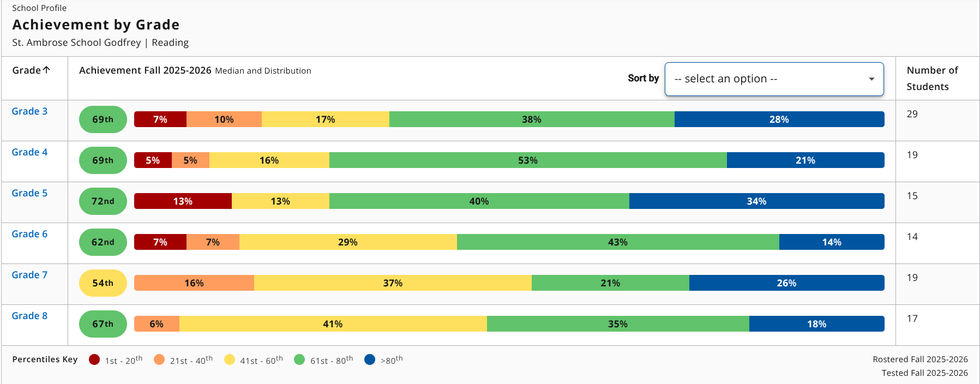Screen dimensions: 980x384
Task: Click dark red 1st-20th legend dot
Action: [94, 359]
